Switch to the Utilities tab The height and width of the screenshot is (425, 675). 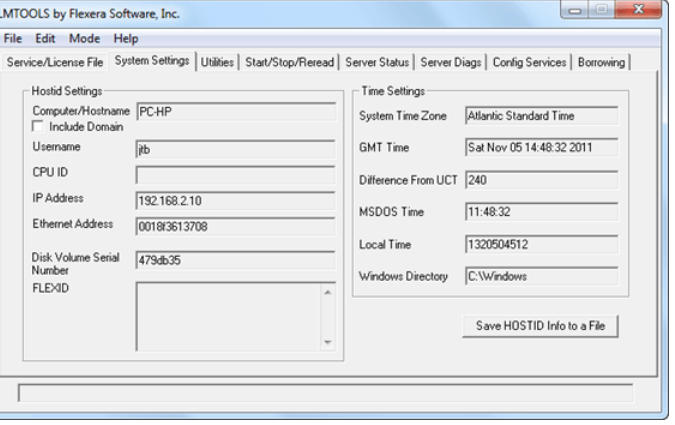[x=217, y=62]
